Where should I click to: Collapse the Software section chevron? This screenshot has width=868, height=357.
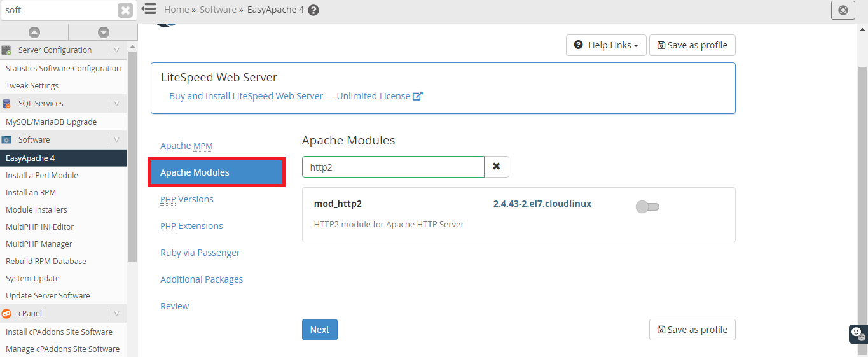[116, 140]
